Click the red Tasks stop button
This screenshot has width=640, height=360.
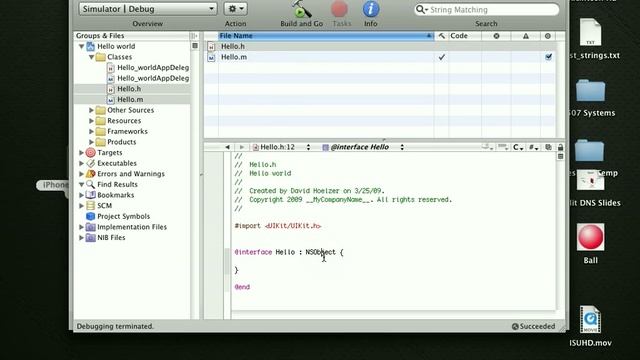(339, 9)
